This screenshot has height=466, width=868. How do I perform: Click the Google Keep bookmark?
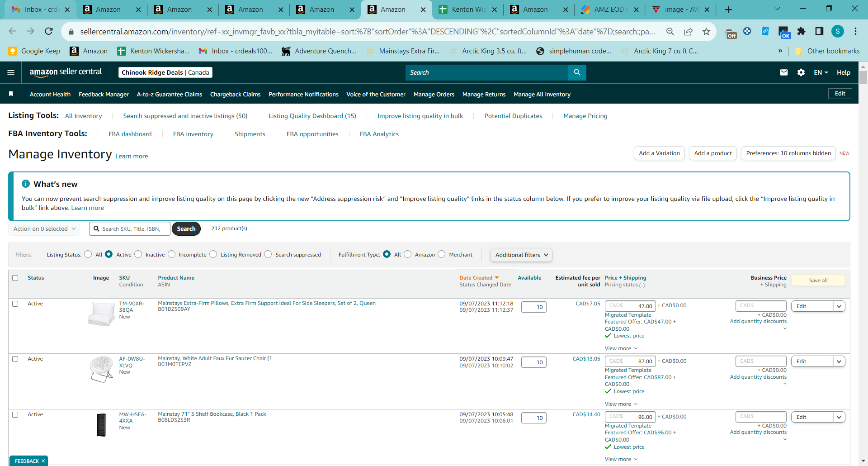[x=34, y=51]
